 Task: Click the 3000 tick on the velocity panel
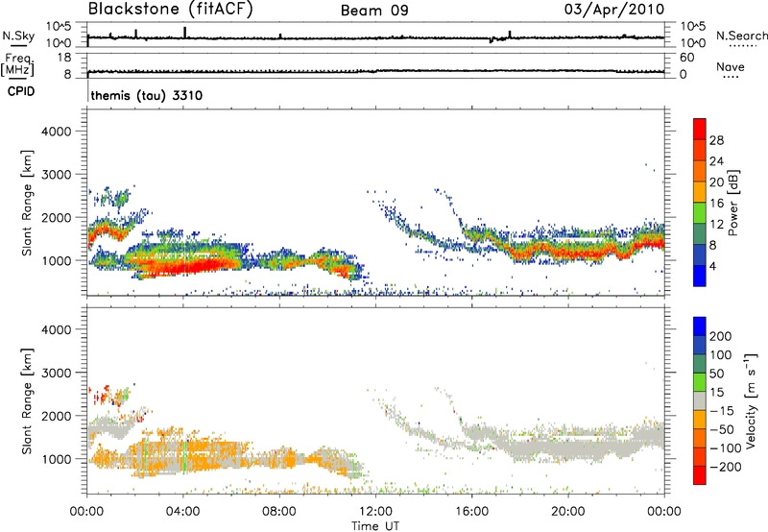pos(57,373)
